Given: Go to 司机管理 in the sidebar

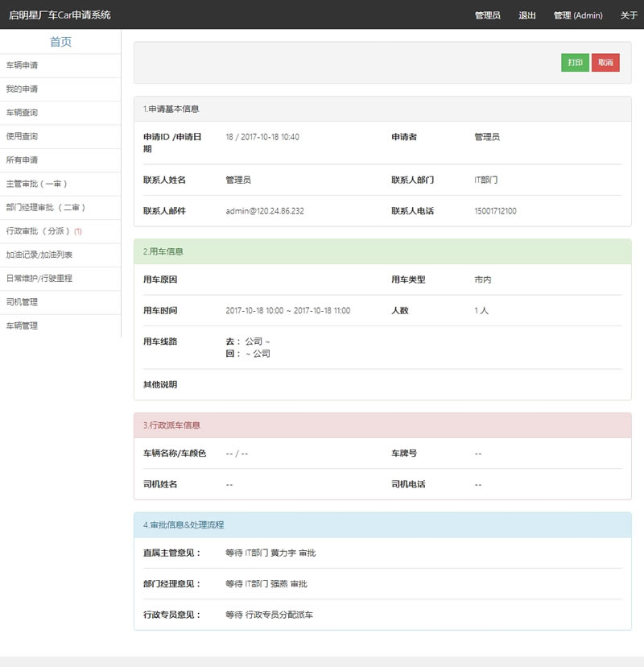Looking at the screenshot, I should coord(22,302).
